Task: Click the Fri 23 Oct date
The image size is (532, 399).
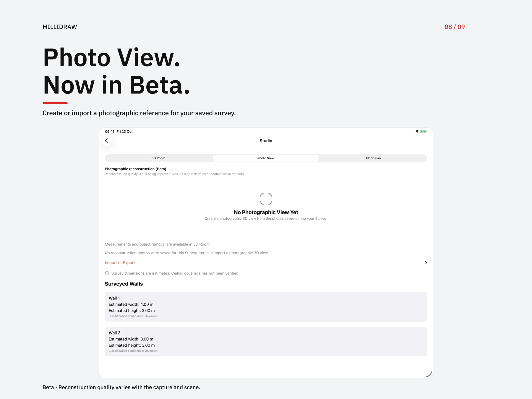Action: tap(124, 132)
